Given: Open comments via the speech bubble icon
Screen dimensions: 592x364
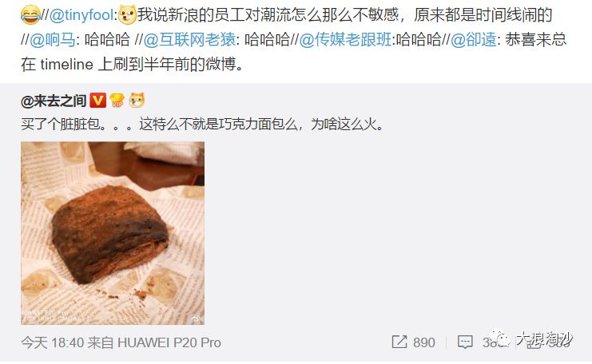Looking at the screenshot, I should point(465,342).
